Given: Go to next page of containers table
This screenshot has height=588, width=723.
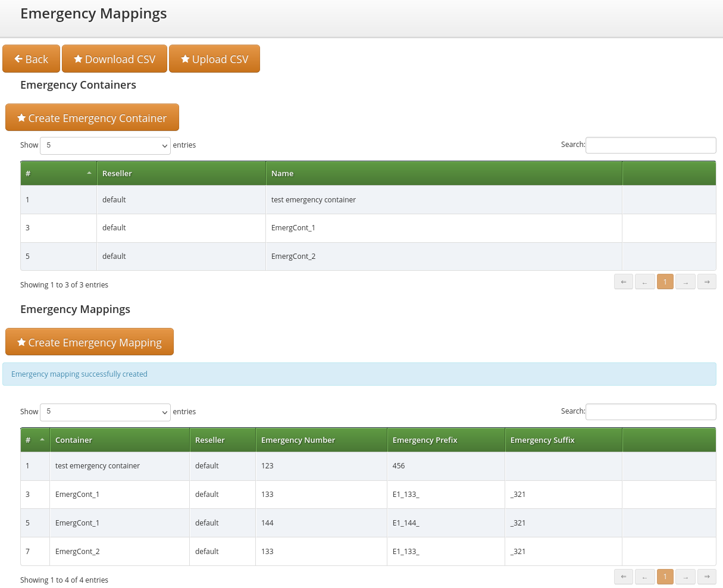Looking at the screenshot, I should point(686,282).
